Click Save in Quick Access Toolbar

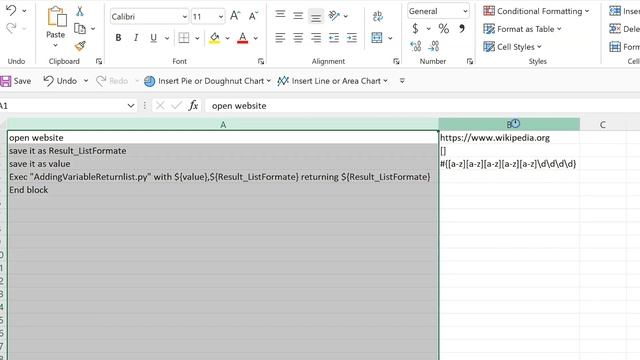tap(16, 81)
